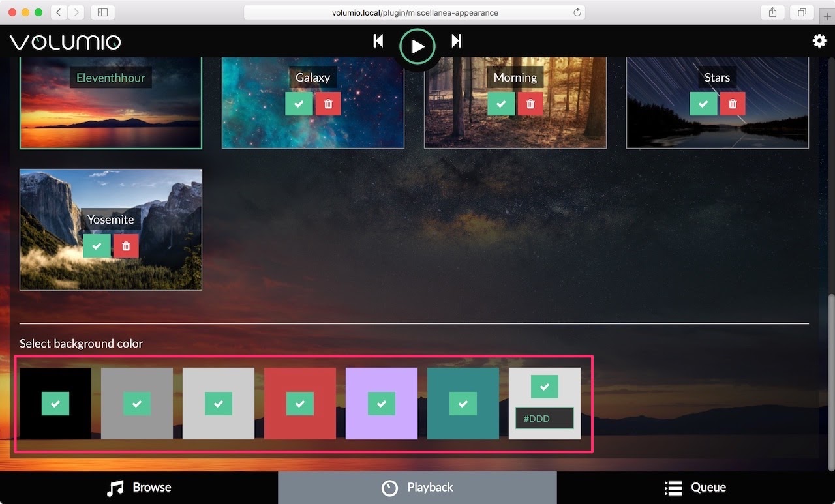835x504 pixels.
Task: Click the #DDD custom color input field
Action: pos(545,419)
